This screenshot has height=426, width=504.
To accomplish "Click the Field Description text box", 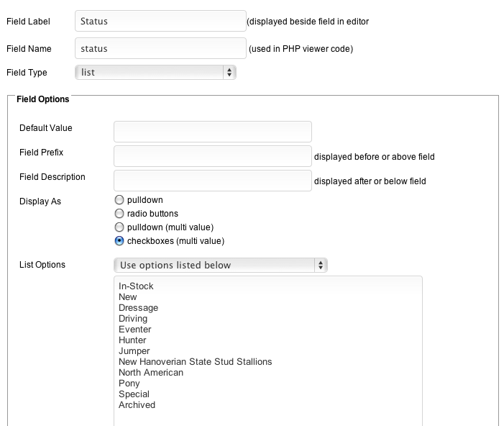I will (212, 181).
